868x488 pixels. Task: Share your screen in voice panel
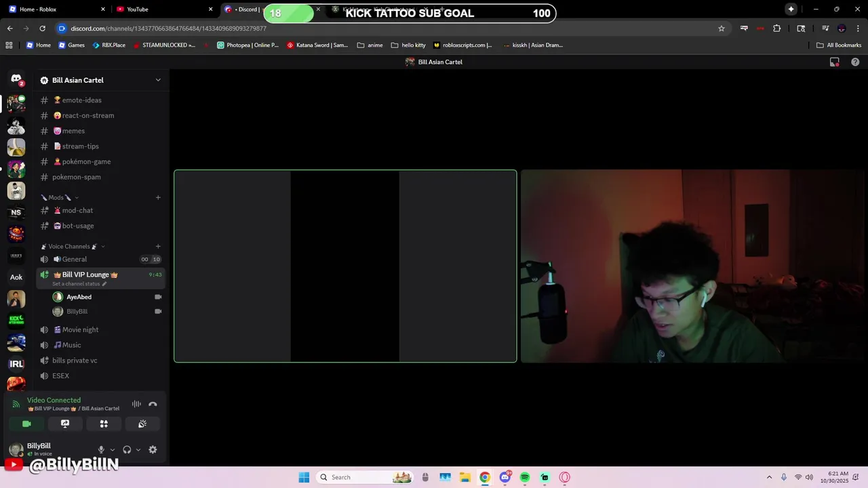(x=65, y=424)
